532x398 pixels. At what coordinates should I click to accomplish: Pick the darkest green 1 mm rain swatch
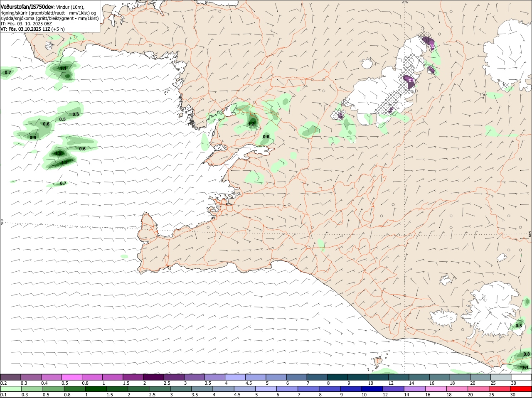(x=96, y=389)
